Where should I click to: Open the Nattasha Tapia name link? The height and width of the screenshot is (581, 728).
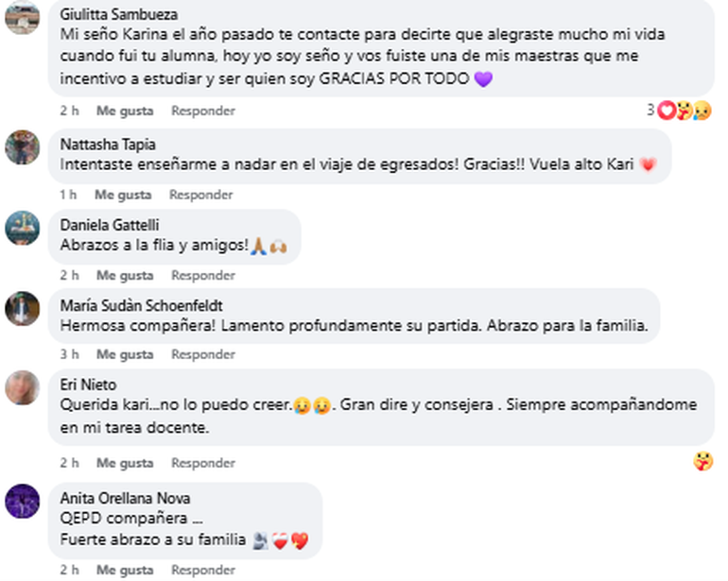point(108,145)
